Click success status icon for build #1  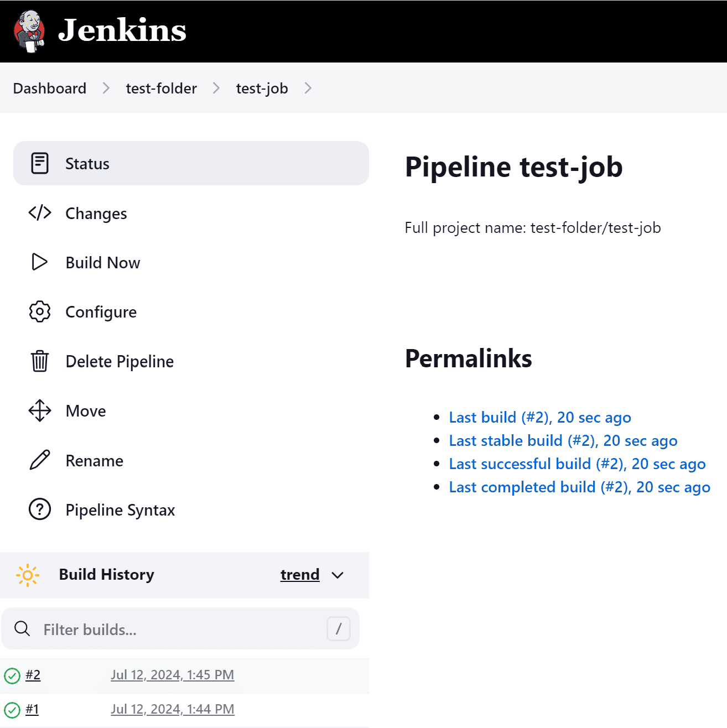(x=12, y=710)
